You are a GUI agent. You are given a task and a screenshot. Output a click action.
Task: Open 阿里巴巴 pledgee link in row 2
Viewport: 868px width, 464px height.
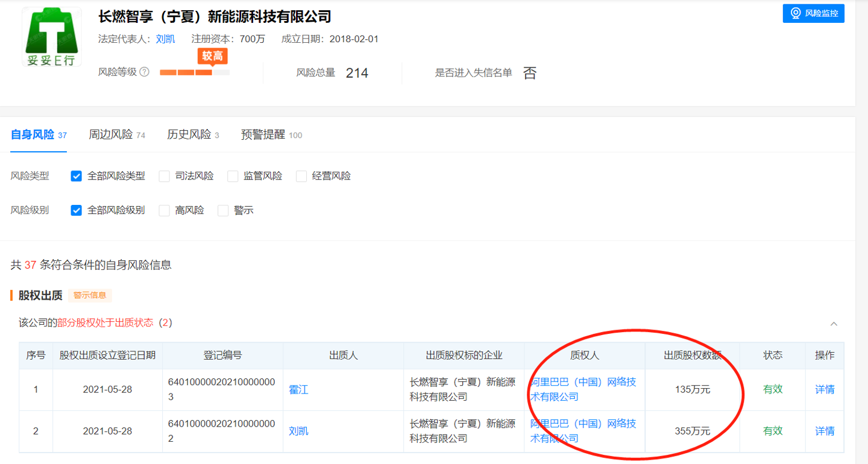tap(583, 431)
